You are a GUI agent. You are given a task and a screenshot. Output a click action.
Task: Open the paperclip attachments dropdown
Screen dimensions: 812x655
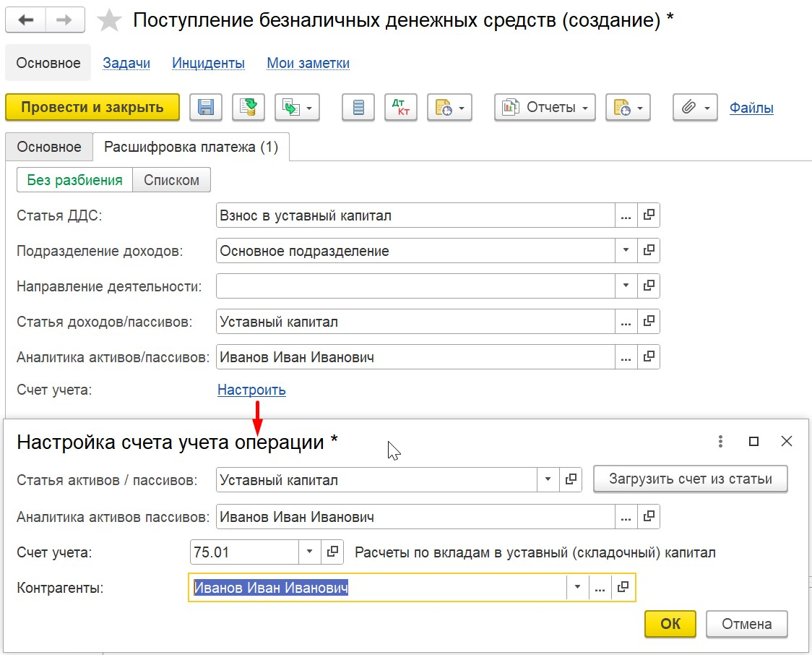tap(695, 107)
